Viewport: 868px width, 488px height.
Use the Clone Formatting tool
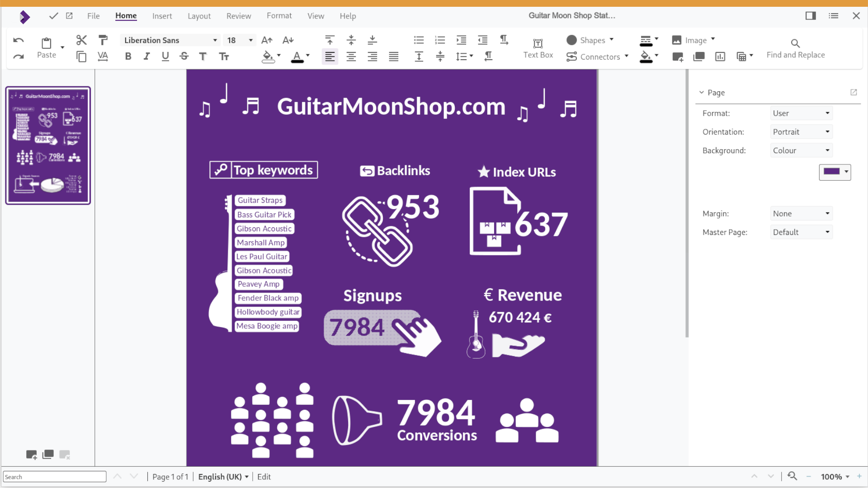coord(103,40)
